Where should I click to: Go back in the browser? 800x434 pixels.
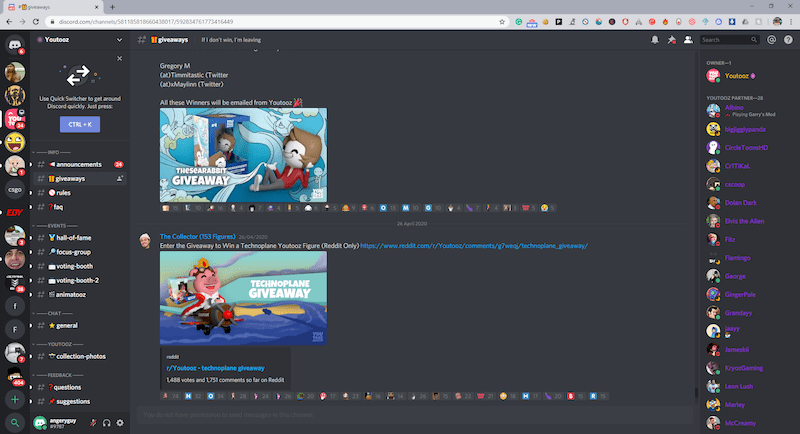point(9,22)
